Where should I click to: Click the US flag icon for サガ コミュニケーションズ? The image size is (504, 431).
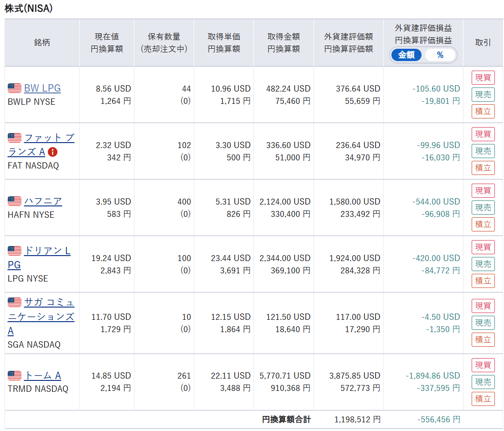coord(15,302)
